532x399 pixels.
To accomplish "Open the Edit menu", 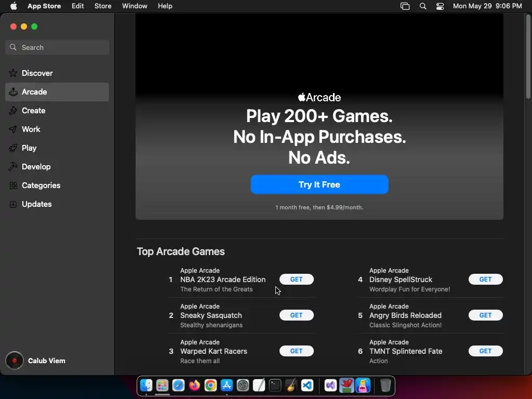I will coord(78,6).
